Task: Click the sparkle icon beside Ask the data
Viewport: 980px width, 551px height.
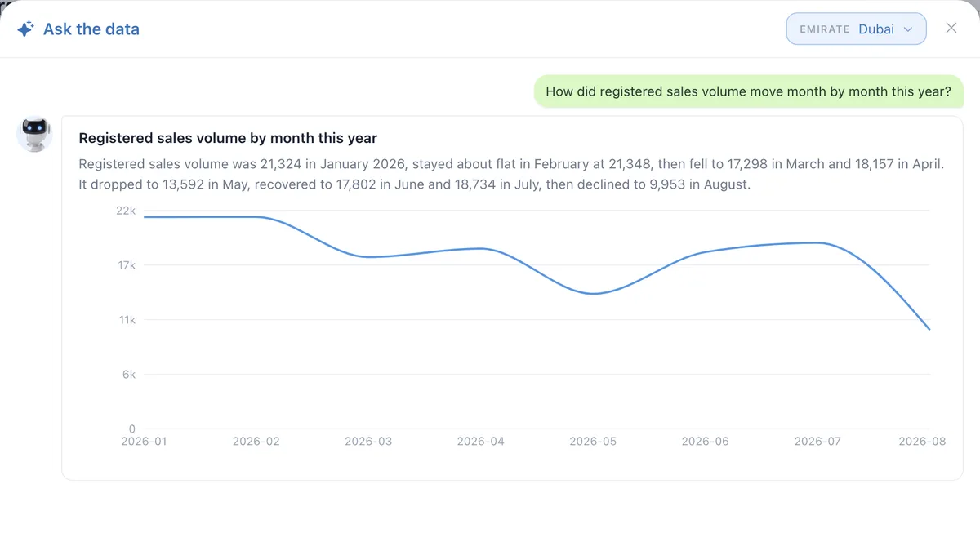Action: click(x=25, y=29)
